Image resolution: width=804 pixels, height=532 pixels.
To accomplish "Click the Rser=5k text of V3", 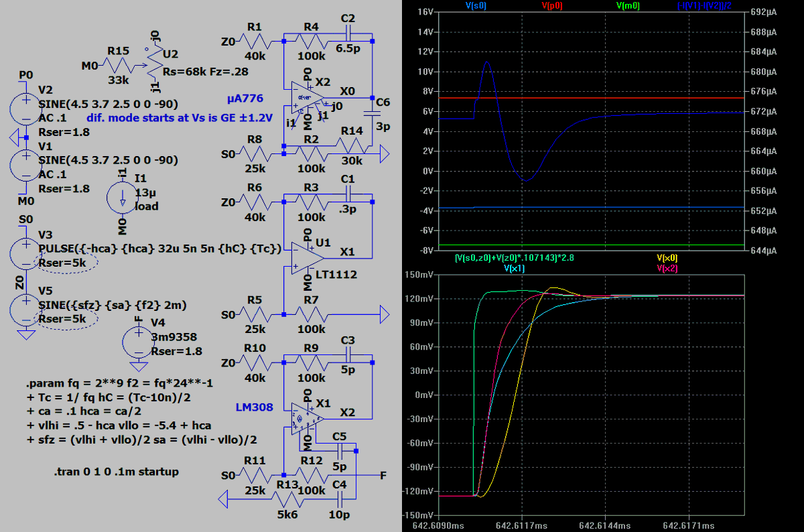I will (x=62, y=263).
